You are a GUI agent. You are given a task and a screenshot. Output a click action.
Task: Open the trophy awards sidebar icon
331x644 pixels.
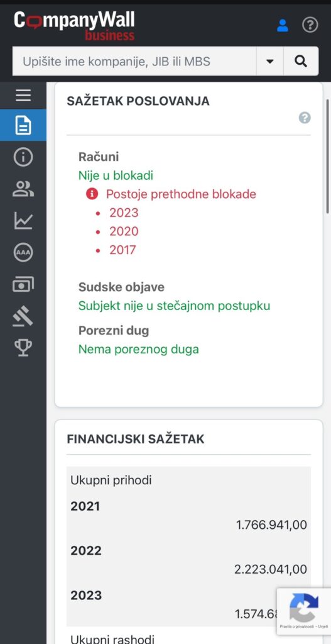[x=23, y=347]
